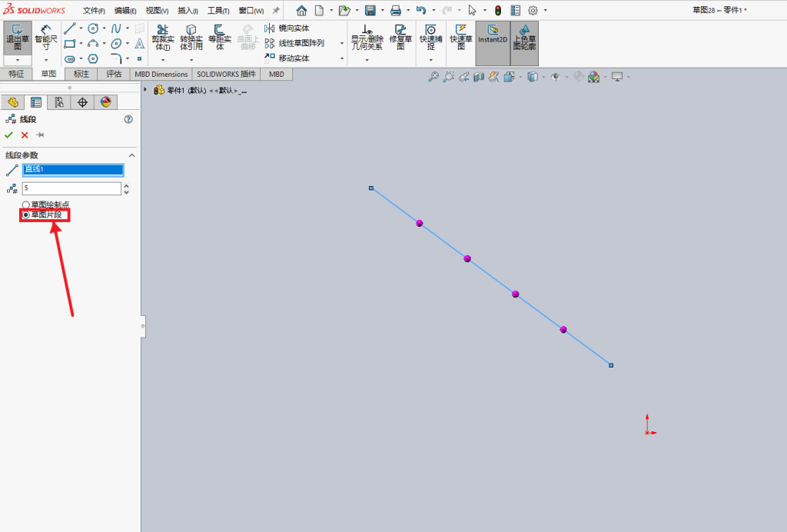Click the Zoom to Fit icon

coord(433,77)
